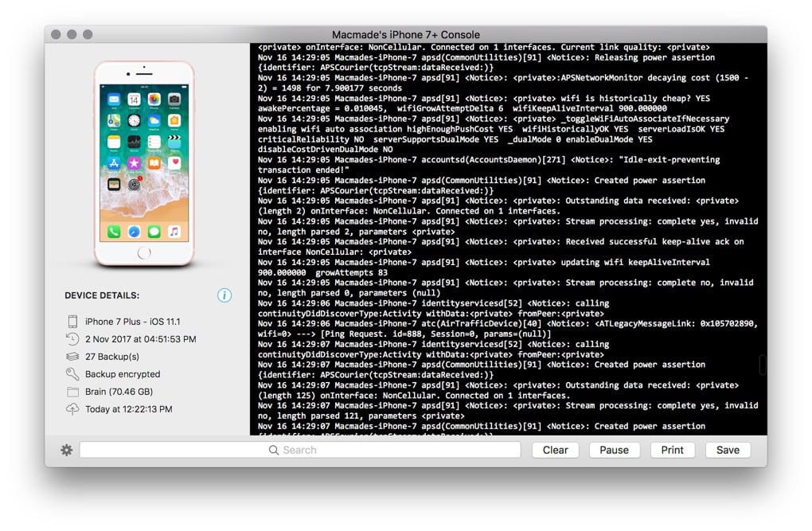Image resolution: width=812 pixels, height=531 pixels.
Task: Click log line '2) = 1498 for 7.900177 seconds'
Action: tap(330, 88)
